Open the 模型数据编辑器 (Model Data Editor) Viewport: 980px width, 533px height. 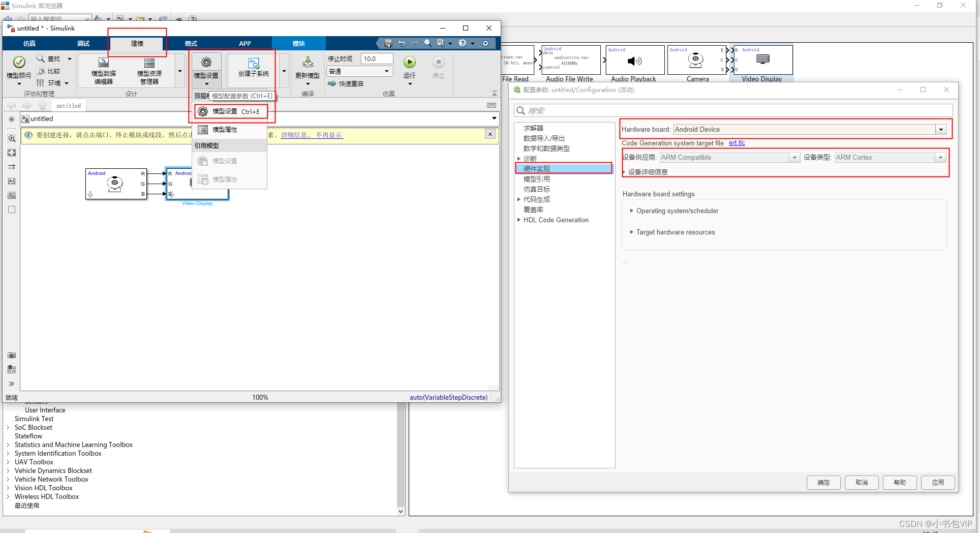click(103, 70)
